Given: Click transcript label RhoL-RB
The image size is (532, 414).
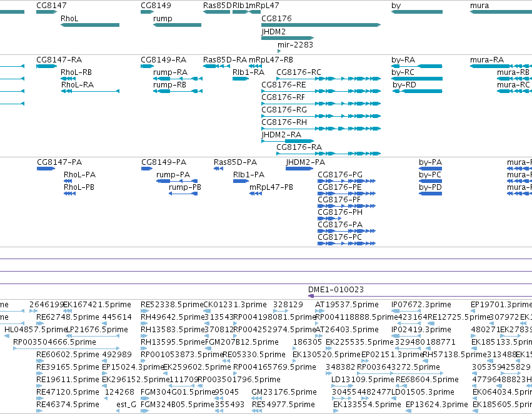Looking at the screenshot, I should click(76, 72).
